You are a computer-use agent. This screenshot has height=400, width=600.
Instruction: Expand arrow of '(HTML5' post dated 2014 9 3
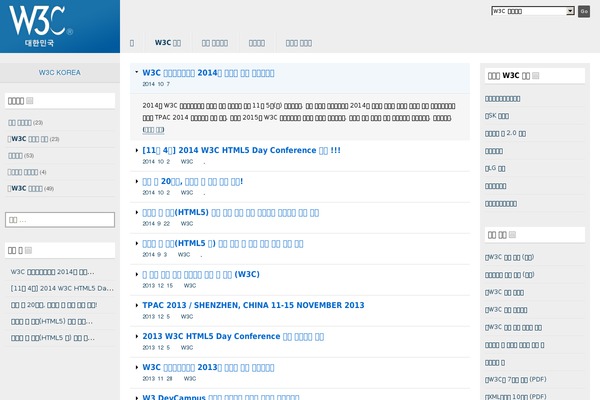coord(137,243)
